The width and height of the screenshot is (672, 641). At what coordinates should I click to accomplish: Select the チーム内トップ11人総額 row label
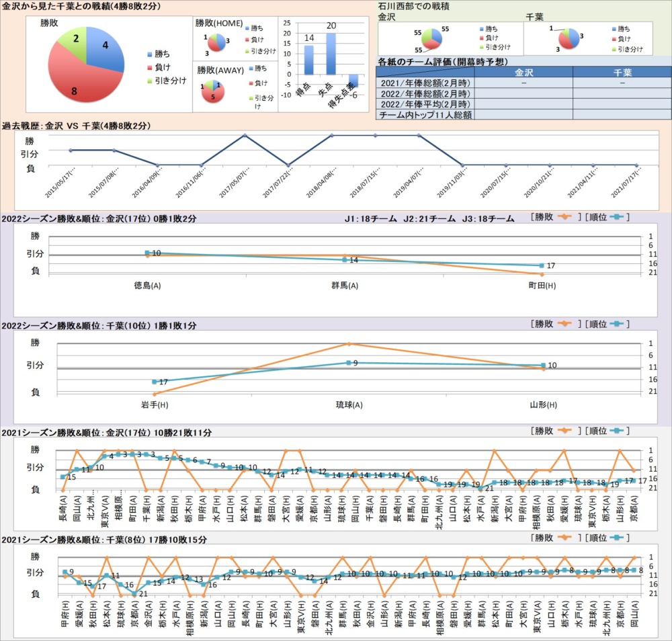(424, 115)
